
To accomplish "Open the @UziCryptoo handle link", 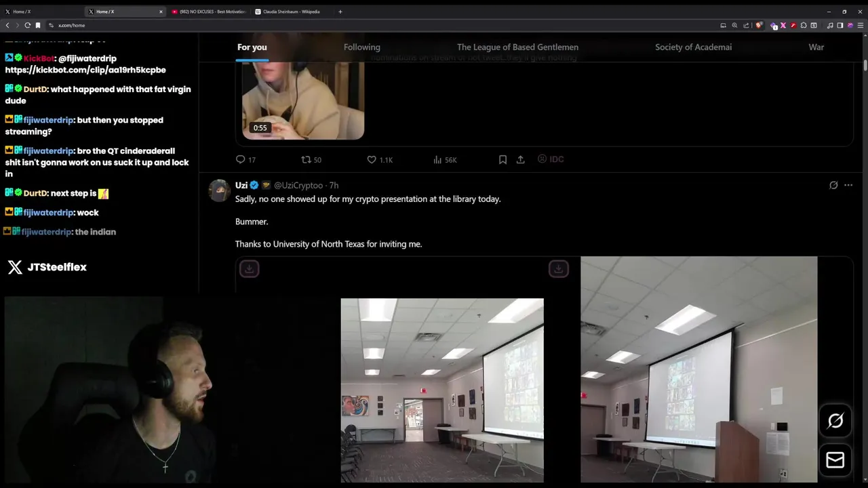I will [x=298, y=185].
